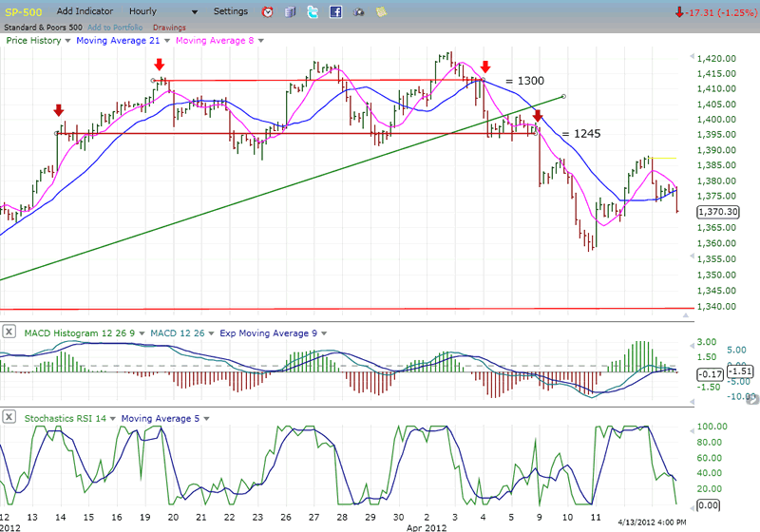The height and width of the screenshot is (532, 760).
Task: Click the circle handle ending the green trendline
Action: pyautogui.click(x=564, y=96)
